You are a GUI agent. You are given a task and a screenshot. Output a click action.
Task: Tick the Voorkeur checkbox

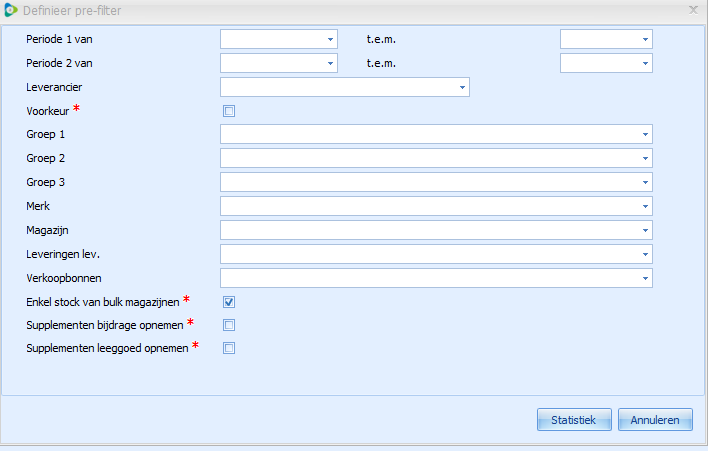[229, 111]
